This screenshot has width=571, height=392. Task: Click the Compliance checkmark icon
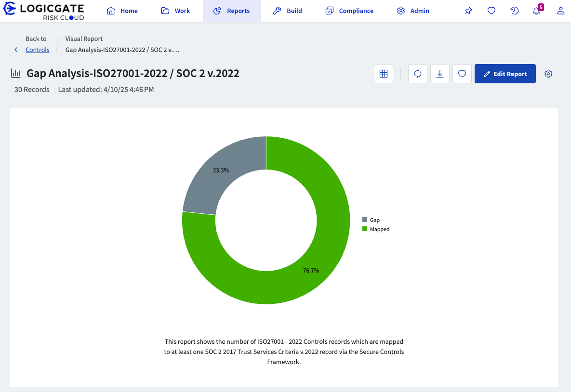tap(330, 11)
